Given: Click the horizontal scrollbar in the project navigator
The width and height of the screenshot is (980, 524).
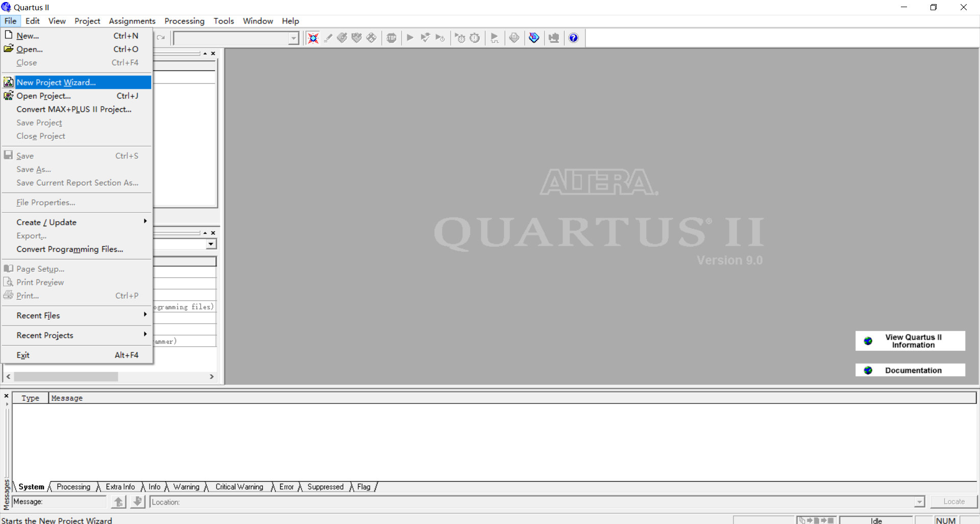Looking at the screenshot, I should (x=66, y=376).
